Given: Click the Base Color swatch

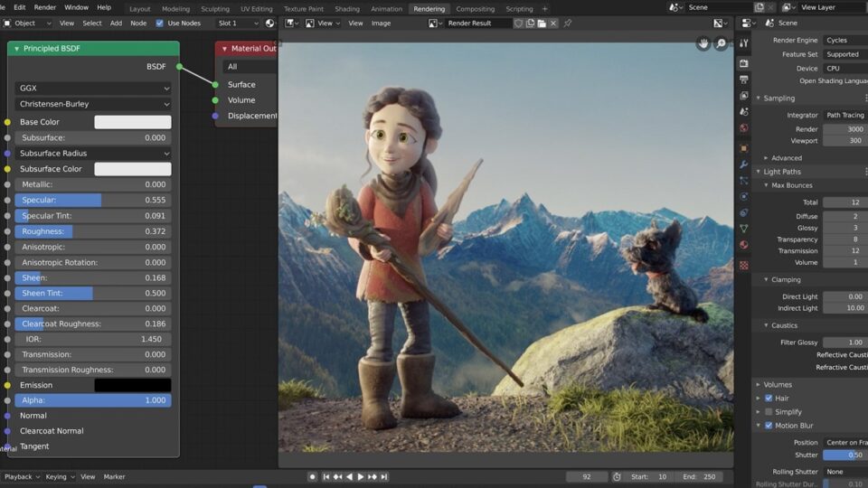Looking at the screenshot, I should (x=133, y=122).
